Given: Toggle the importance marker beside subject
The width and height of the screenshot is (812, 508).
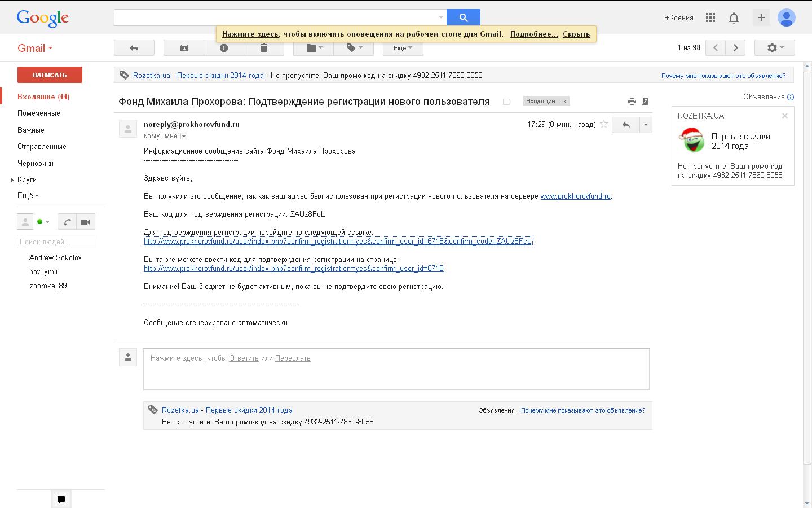Looking at the screenshot, I should click(506, 102).
